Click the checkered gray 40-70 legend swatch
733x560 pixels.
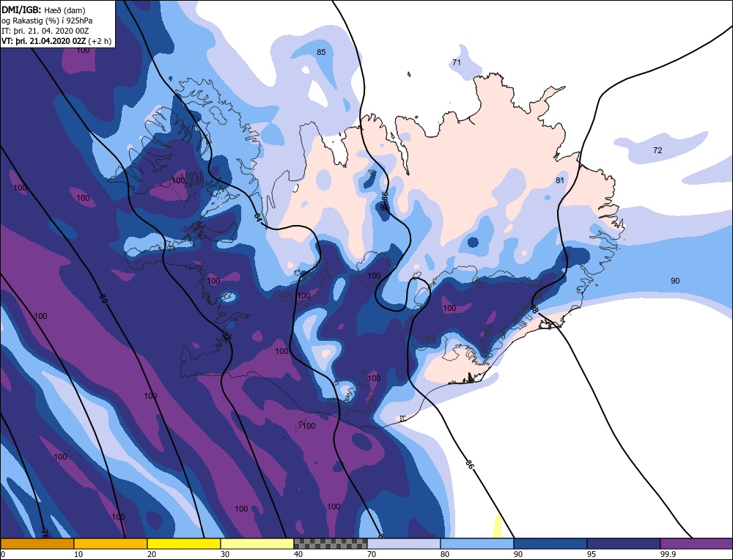point(331,544)
